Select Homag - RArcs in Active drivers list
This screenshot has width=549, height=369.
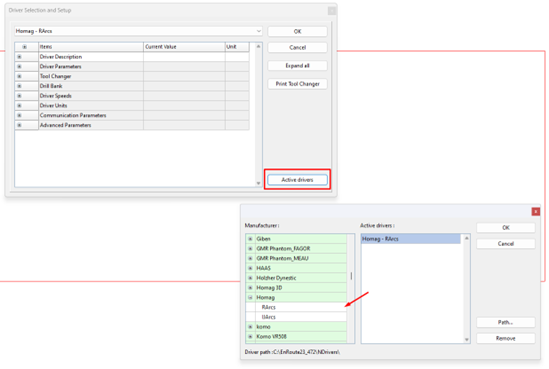pyautogui.click(x=411, y=239)
